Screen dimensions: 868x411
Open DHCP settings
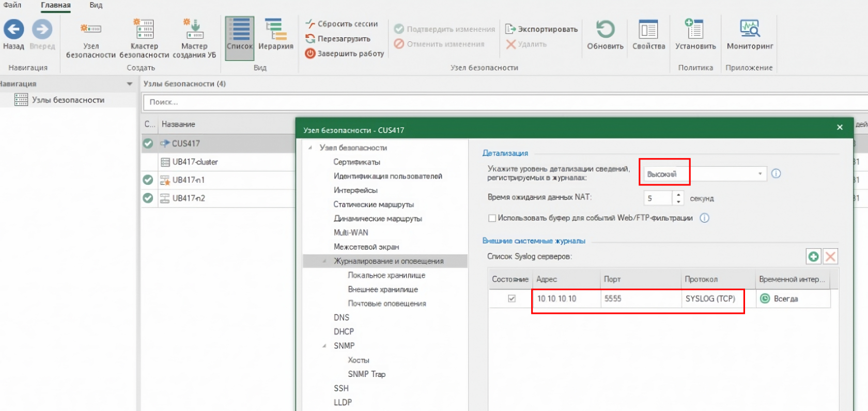coord(344,331)
